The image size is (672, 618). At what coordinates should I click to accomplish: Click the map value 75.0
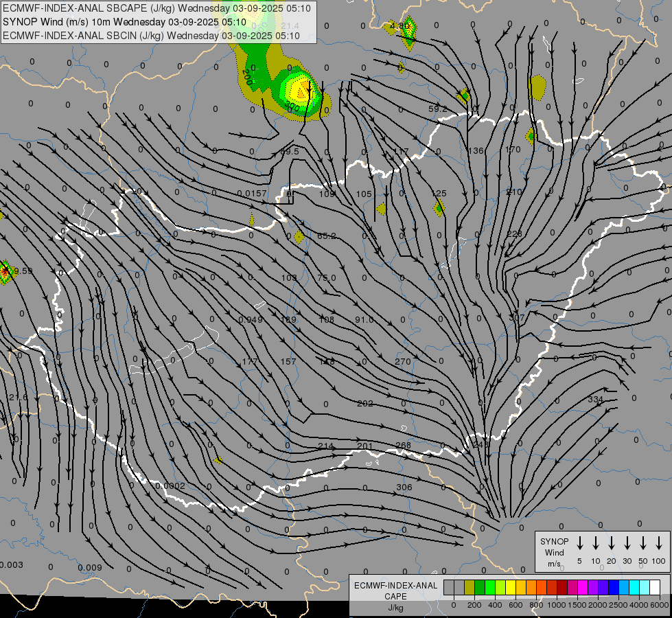click(327, 278)
